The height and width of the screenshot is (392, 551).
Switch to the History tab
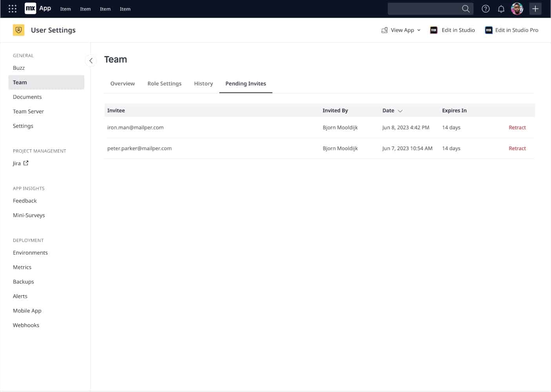click(203, 83)
